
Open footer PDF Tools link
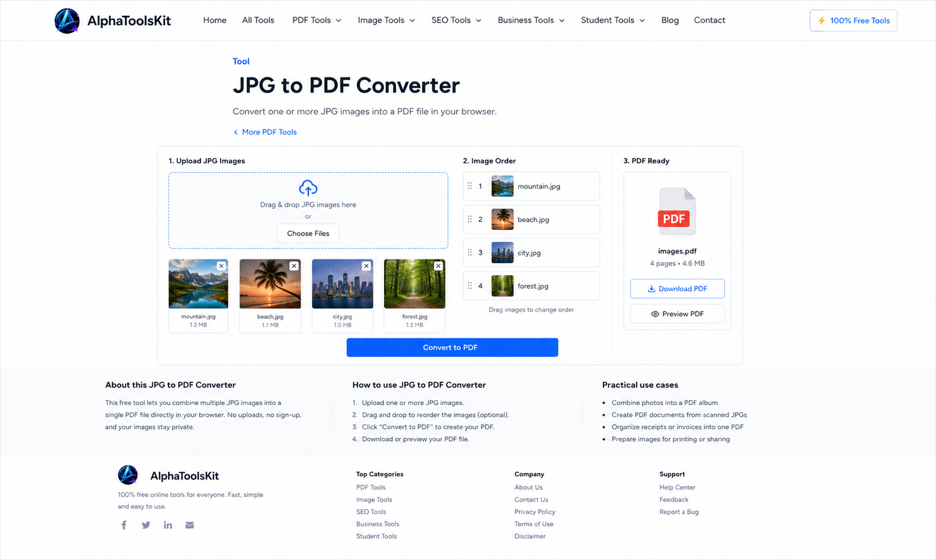coord(371,487)
